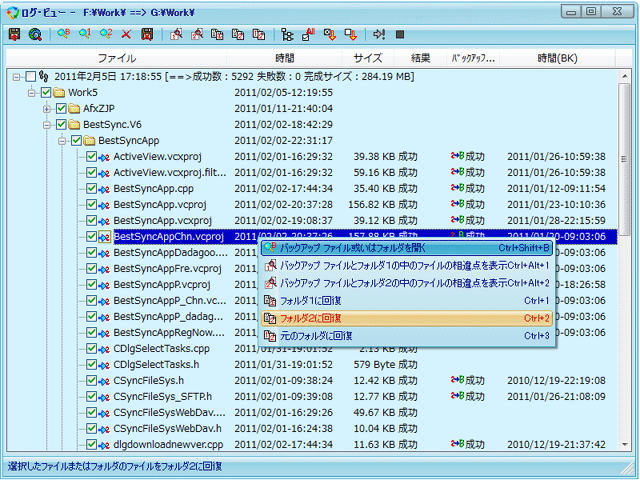Click the 時間 column header
Viewport: 640px width, 480px height.
click(284, 58)
